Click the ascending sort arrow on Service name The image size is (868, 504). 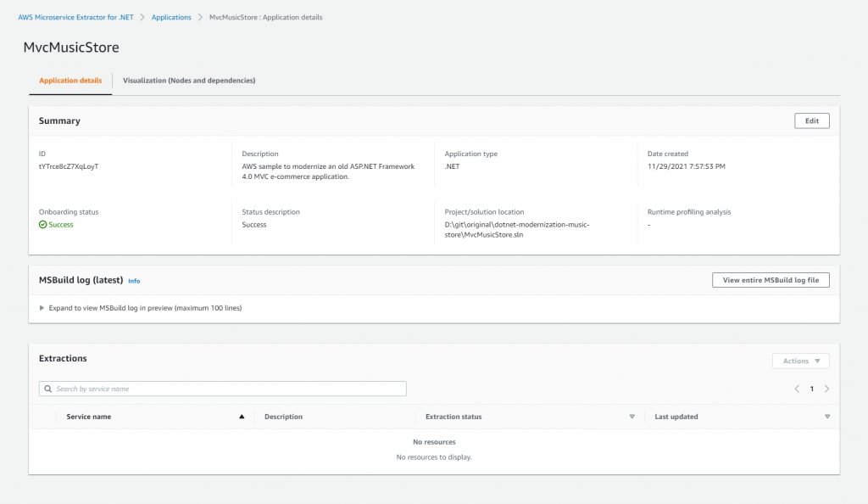[x=242, y=416]
